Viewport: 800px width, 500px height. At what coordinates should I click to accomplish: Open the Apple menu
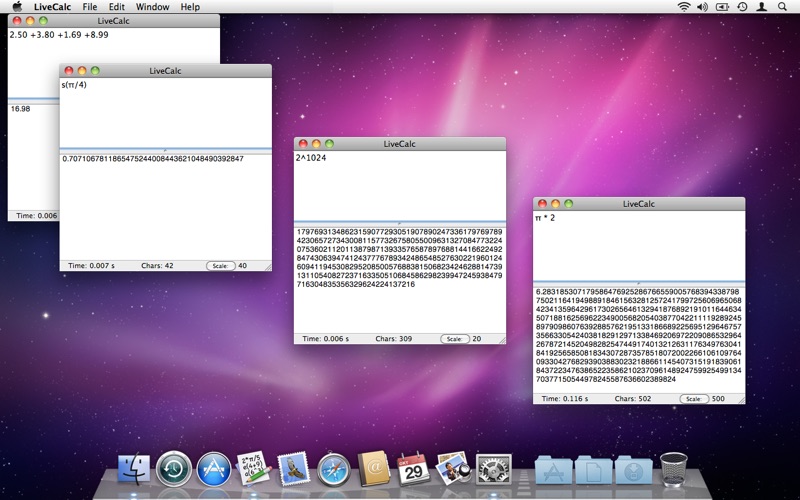tap(17, 7)
